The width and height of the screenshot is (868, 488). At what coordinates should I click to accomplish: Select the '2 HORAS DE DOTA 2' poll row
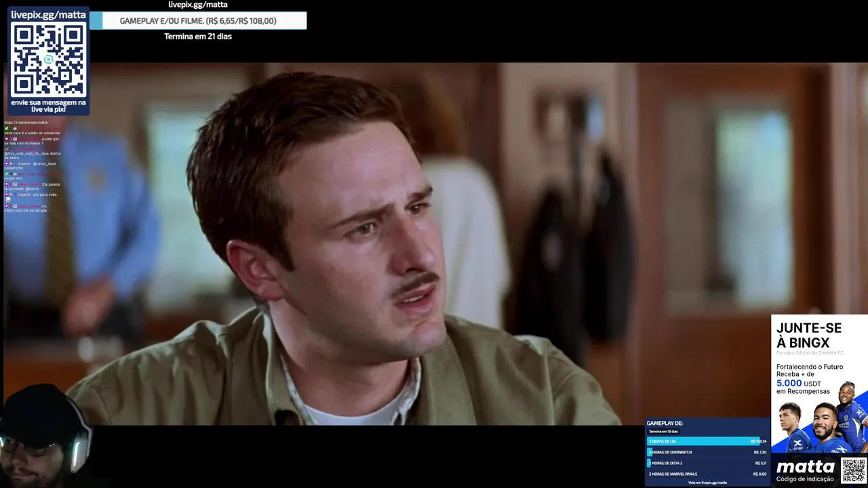(707, 463)
